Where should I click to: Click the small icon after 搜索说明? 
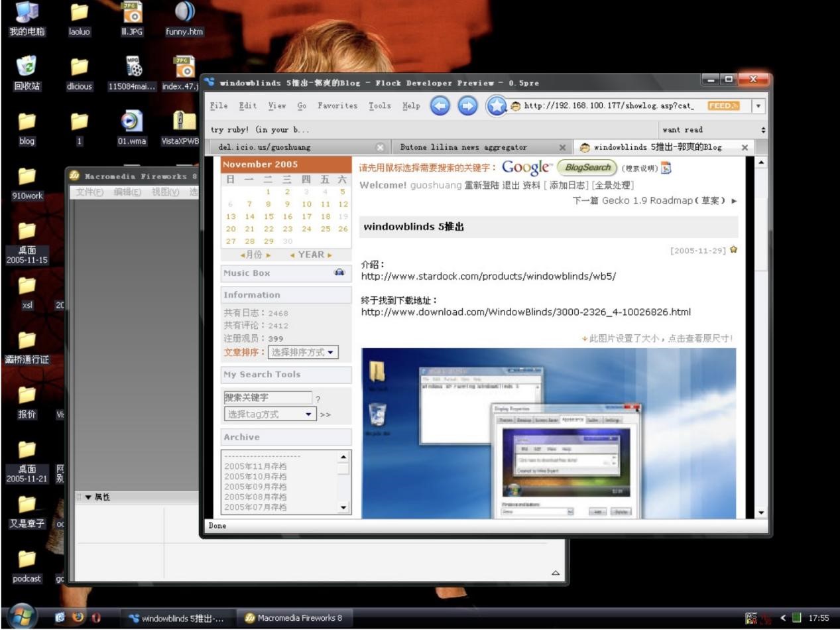tap(666, 168)
